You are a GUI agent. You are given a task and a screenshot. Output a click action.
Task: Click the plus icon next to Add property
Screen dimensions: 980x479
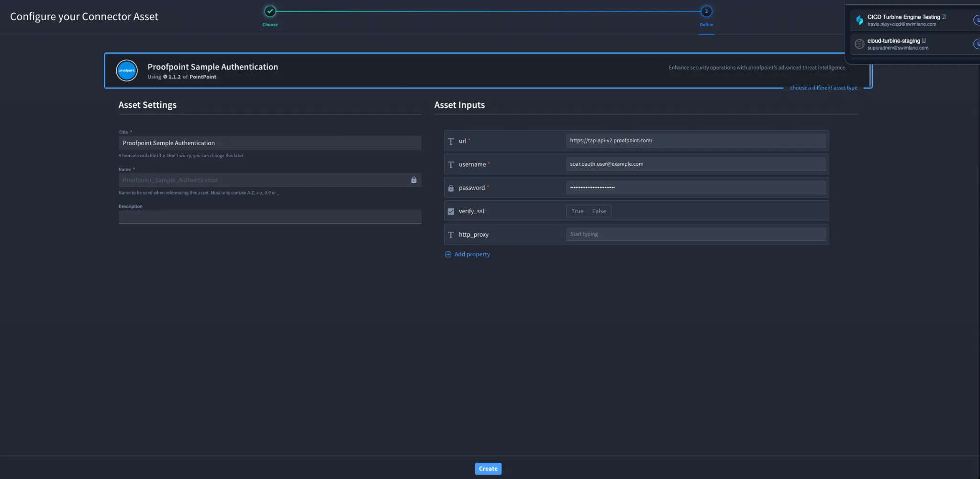click(x=448, y=254)
